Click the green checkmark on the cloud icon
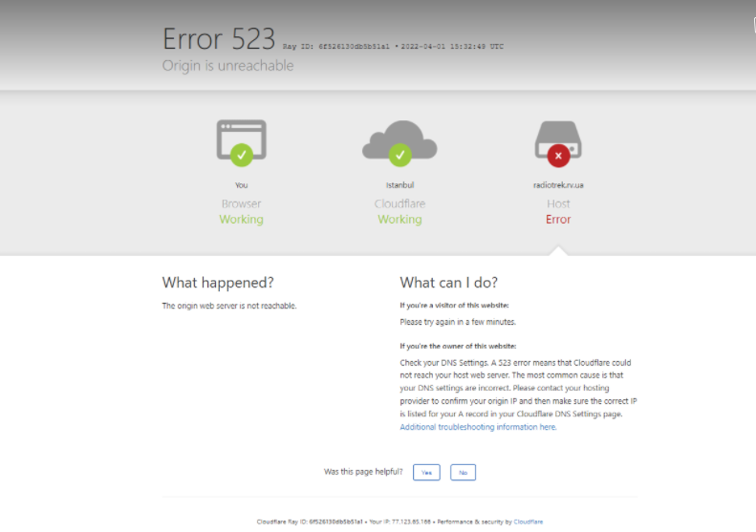This screenshot has height=532, width=756. click(400, 153)
